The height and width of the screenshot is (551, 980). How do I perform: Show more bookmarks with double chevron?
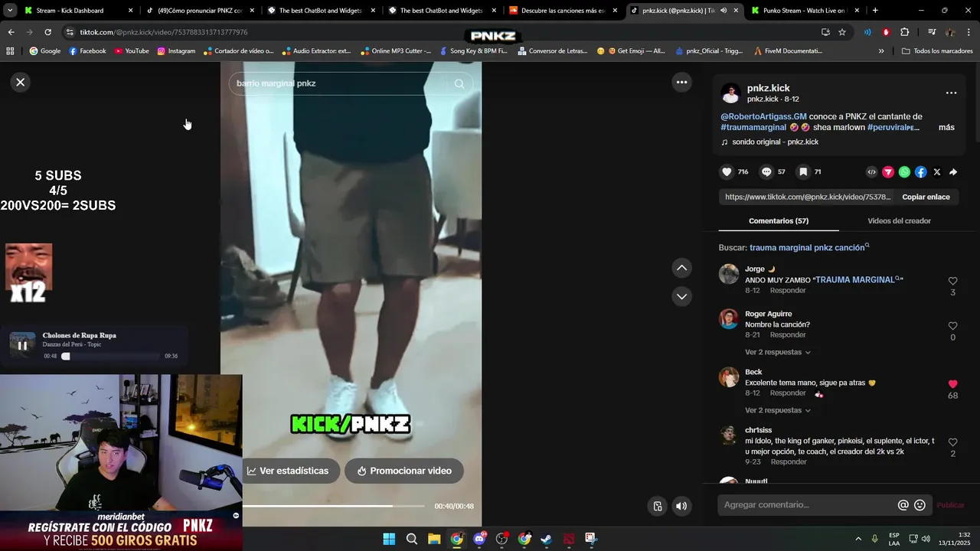881,51
